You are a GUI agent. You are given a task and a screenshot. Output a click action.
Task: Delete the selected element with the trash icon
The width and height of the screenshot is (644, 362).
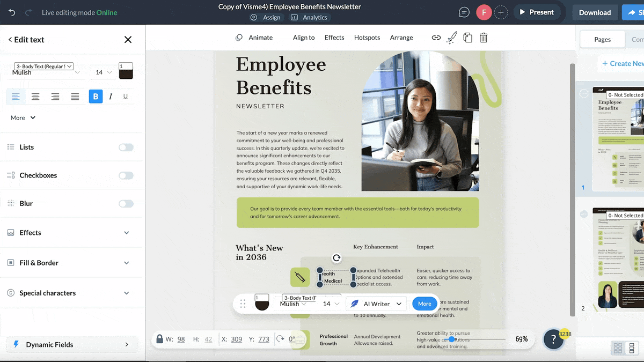483,38
